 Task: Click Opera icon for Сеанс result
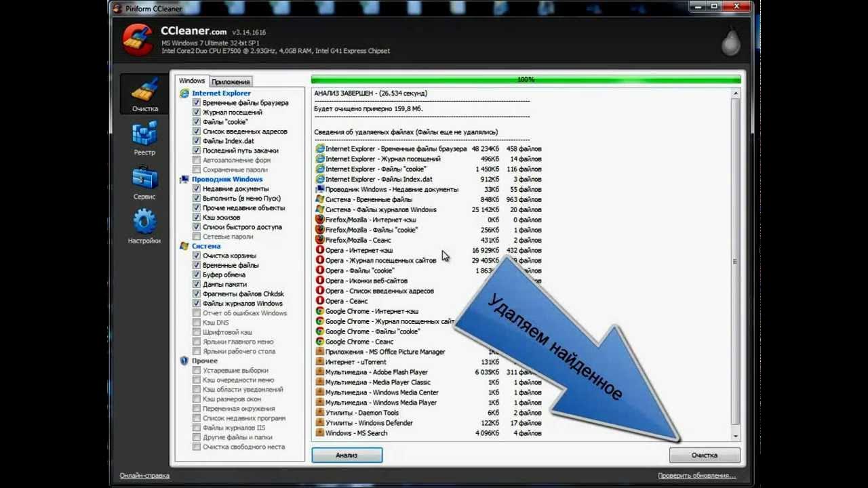coord(320,301)
